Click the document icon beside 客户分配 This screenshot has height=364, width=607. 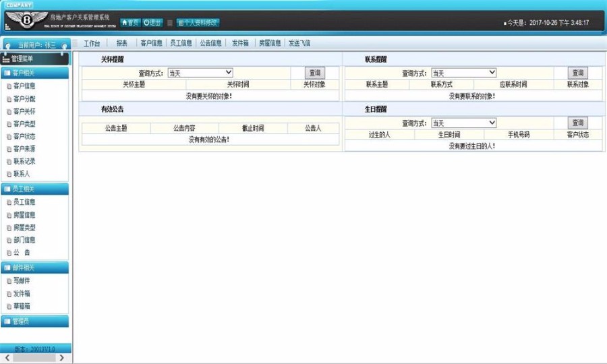9,99
